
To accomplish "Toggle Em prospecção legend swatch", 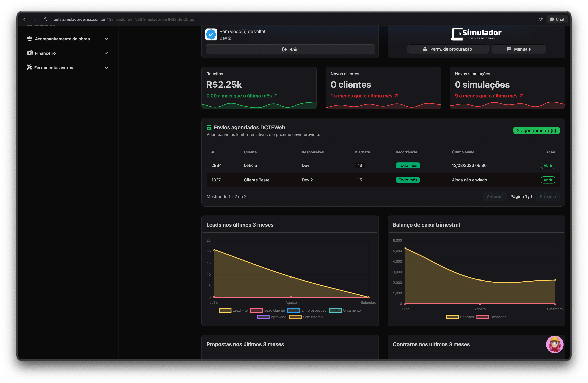I will (x=294, y=310).
